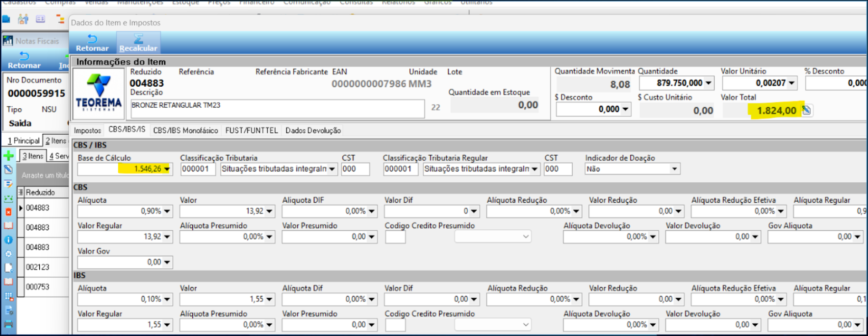Screen dimensions: 868x336
Task: Open the Quantidade dropdown arrow
Action: point(709,83)
